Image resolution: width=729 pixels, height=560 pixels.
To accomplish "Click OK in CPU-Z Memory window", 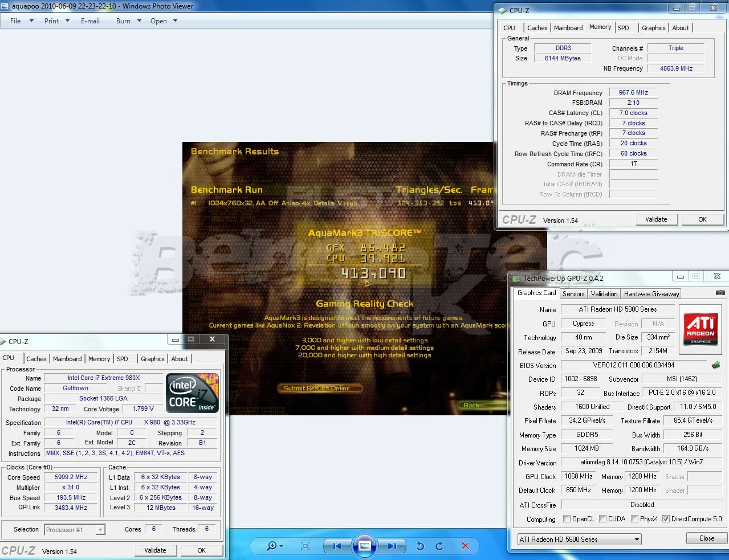I will (702, 219).
